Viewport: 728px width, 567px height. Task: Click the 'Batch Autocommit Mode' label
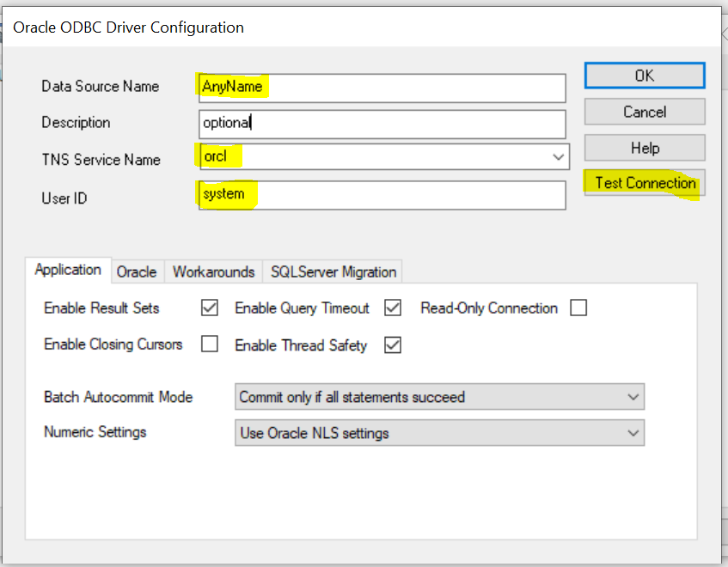(x=119, y=397)
